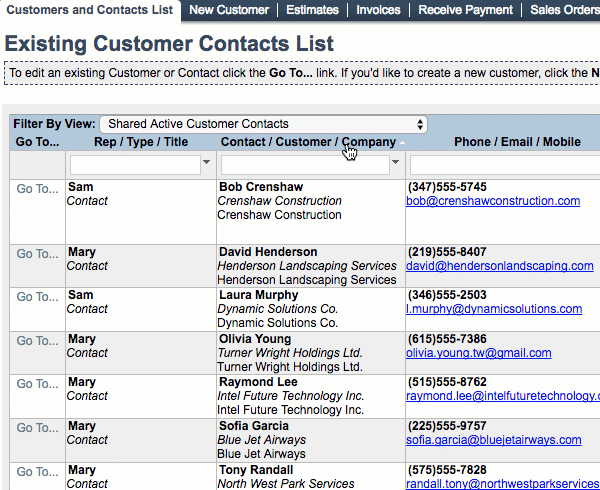Click italic Turner Wright Holdings Ltd. customer name
The image size is (600, 490).
point(290,353)
